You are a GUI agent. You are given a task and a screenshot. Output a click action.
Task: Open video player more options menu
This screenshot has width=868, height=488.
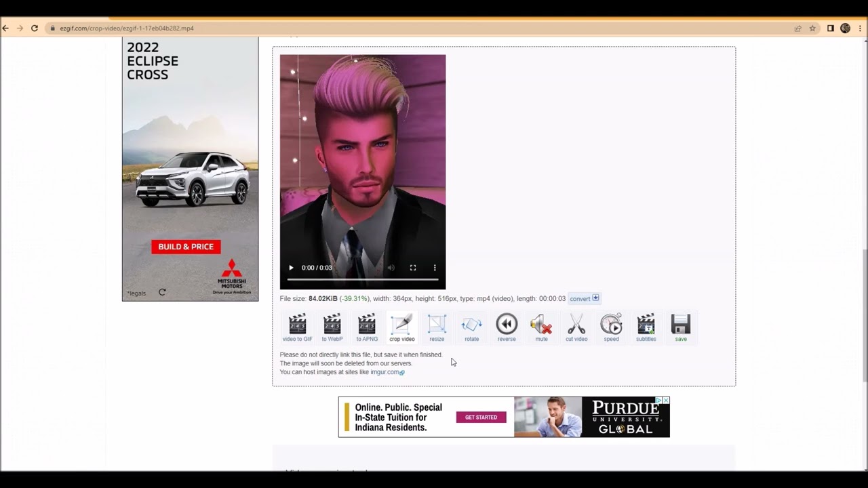point(435,268)
